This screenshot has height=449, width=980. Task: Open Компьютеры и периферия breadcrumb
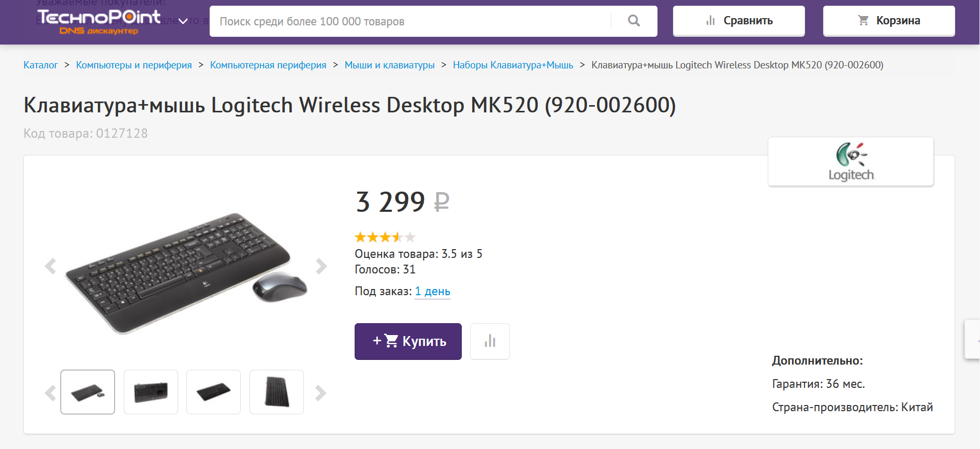tap(134, 65)
